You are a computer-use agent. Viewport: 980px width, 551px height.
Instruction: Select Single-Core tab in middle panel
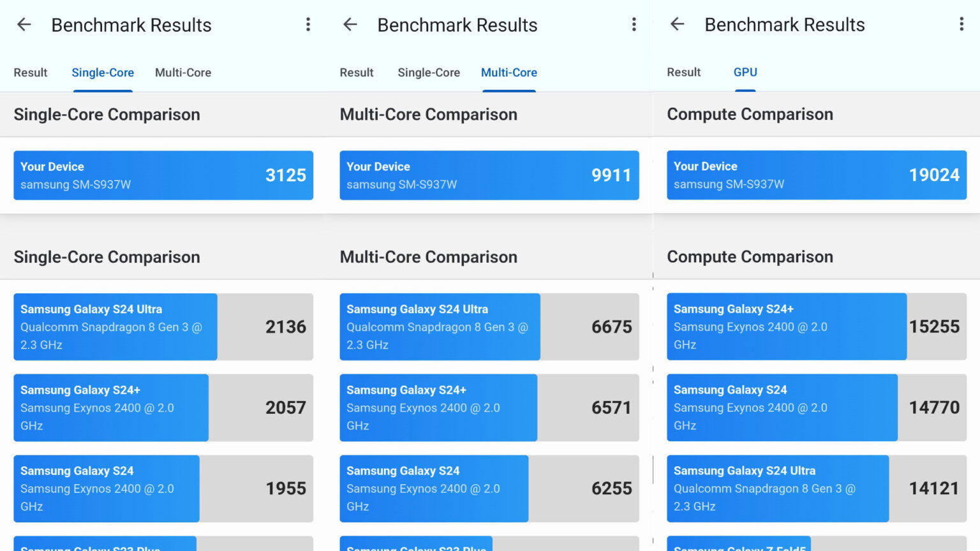429,73
